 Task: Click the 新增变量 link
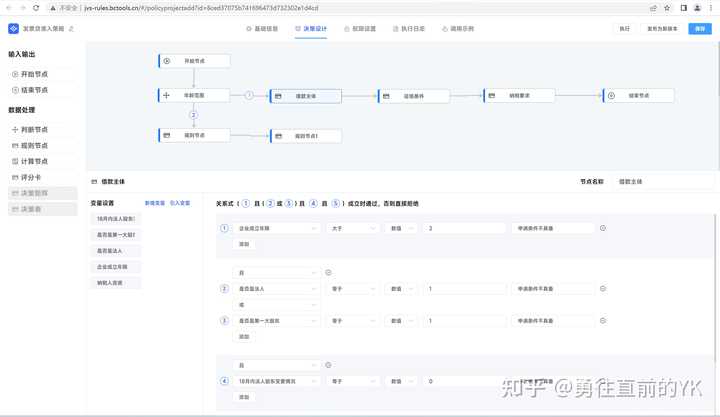click(x=155, y=203)
